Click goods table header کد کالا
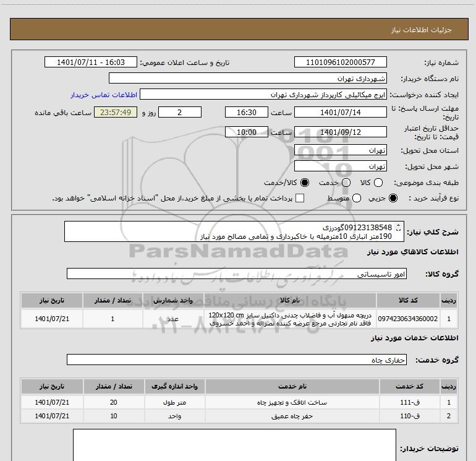 408,300
